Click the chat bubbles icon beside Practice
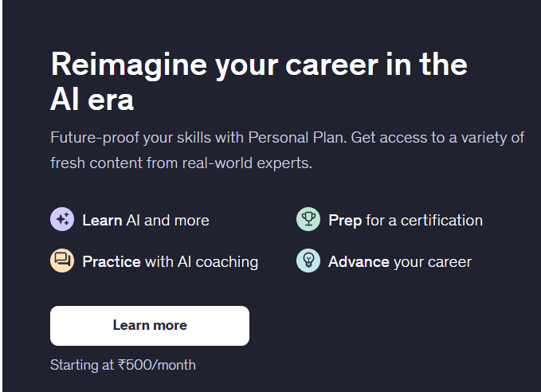 62,261
